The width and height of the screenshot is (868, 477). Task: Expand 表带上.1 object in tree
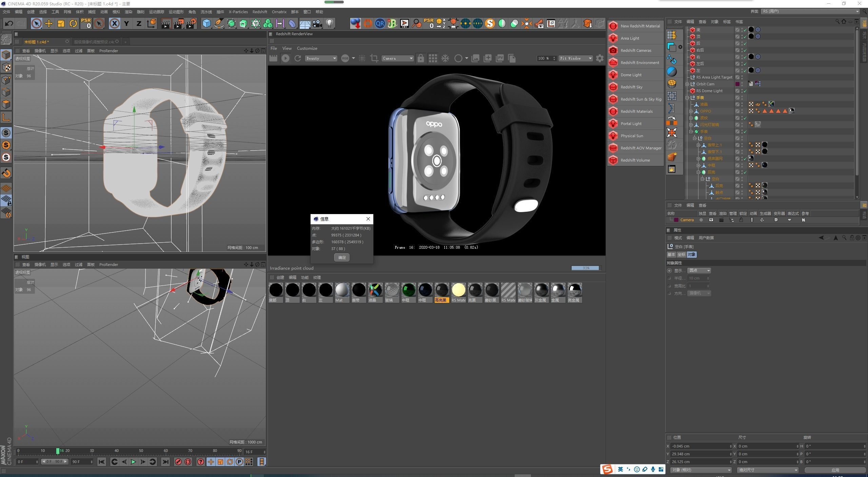(x=698, y=145)
